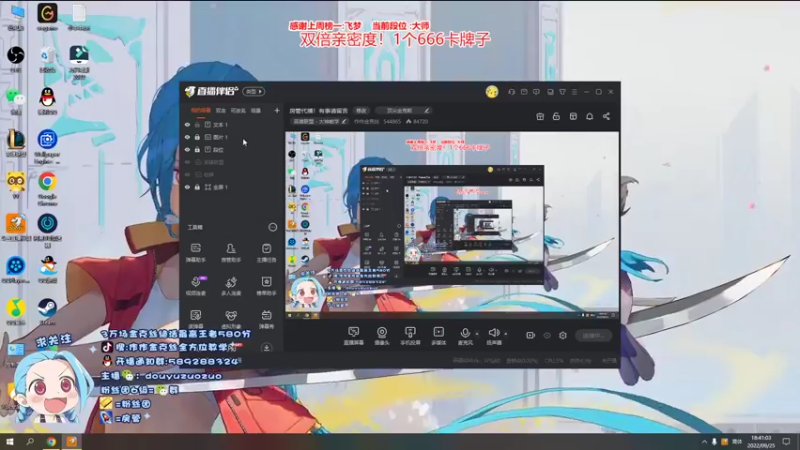This screenshot has width=800, height=450.
Task: Open Windows Start menu
Action: click(9, 441)
